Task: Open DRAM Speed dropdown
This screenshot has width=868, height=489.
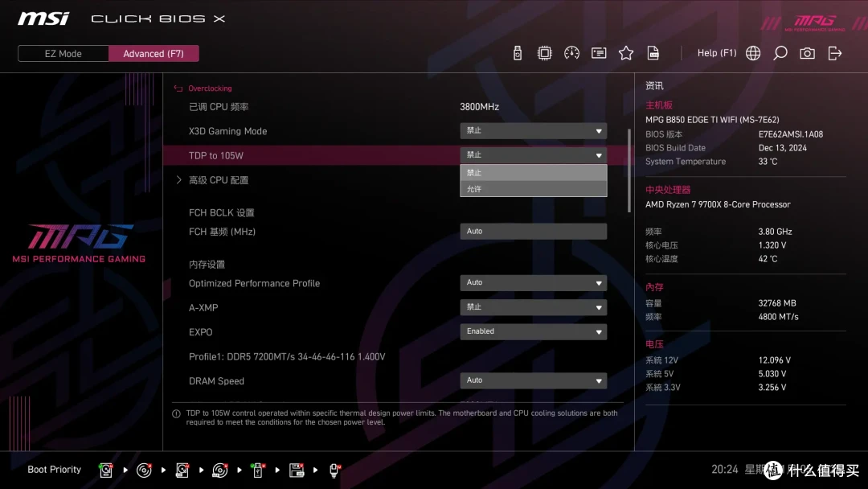Action: coord(533,380)
